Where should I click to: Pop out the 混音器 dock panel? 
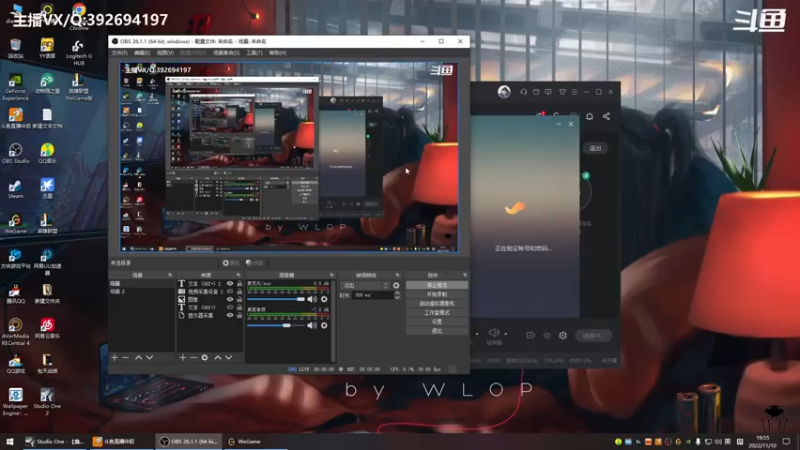[x=332, y=275]
